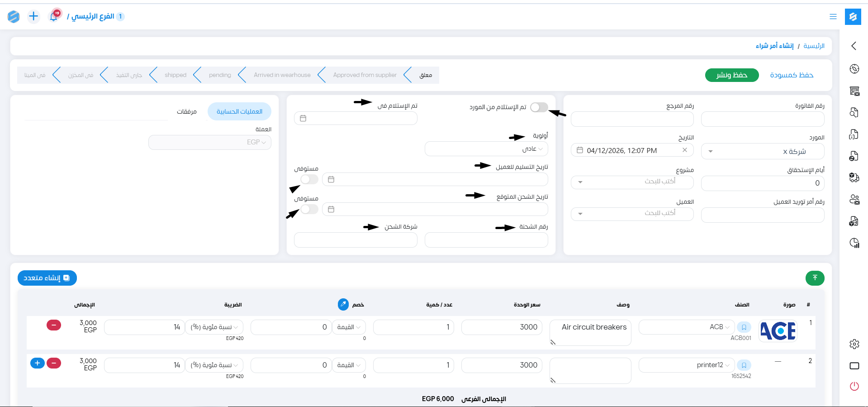The width and height of the screenshot is (868, 407).
Task: Open the مشروع project search dropdown
Action: tap(632, 182)
